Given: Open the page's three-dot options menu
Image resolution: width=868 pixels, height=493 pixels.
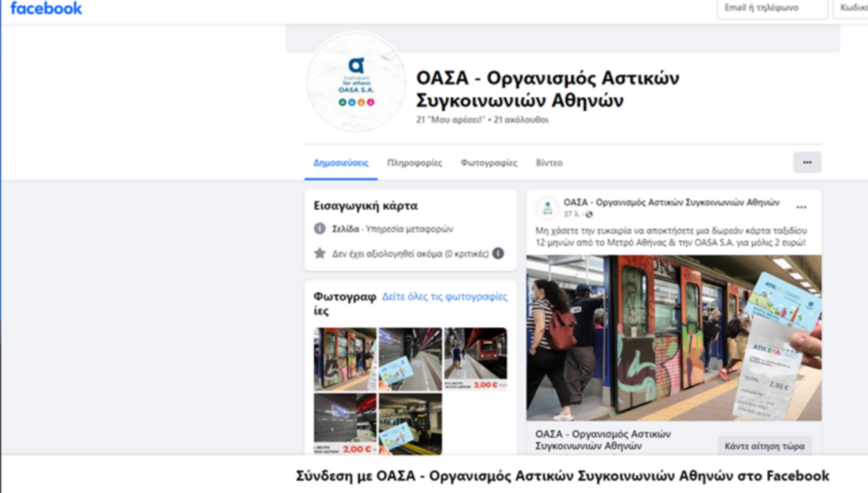Looking at the screenshot, I should [808, 162].
